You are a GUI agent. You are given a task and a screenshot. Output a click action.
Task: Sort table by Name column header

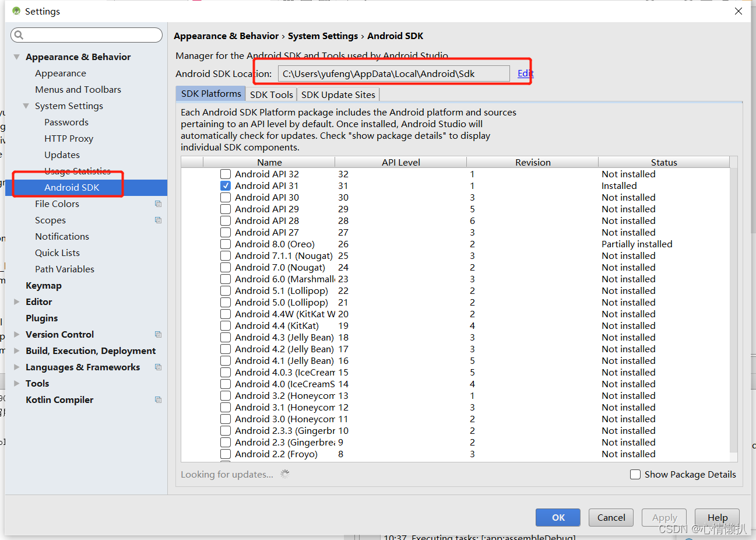pyautogui.click(x=269, y=162)
